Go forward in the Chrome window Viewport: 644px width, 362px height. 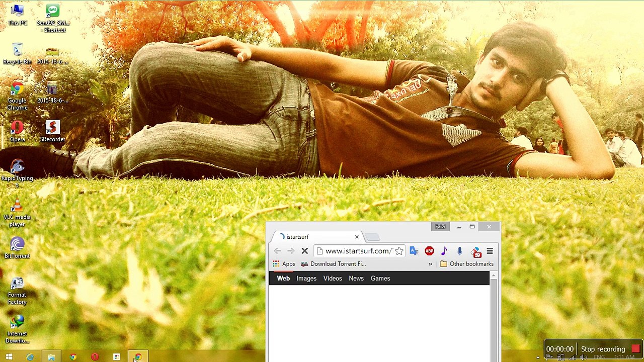[x=291, y=251]
